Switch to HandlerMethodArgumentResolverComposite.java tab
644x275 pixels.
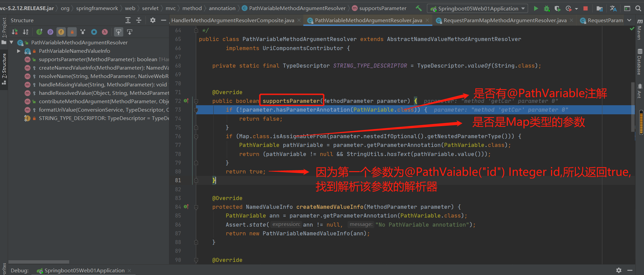[x=232, y=21]
